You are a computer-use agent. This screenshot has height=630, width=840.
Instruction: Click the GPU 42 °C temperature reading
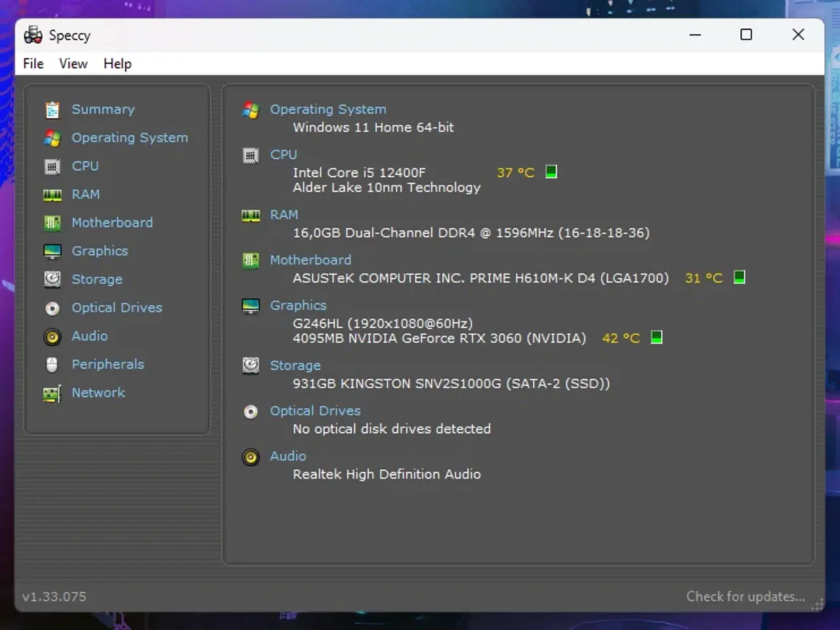point(621,338)
